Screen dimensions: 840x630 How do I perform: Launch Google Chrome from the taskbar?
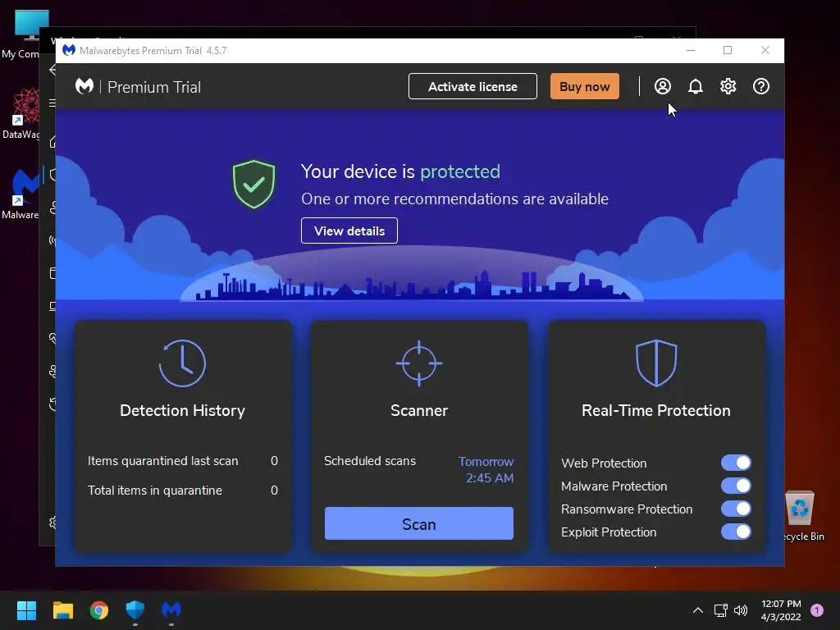(99, 610)
